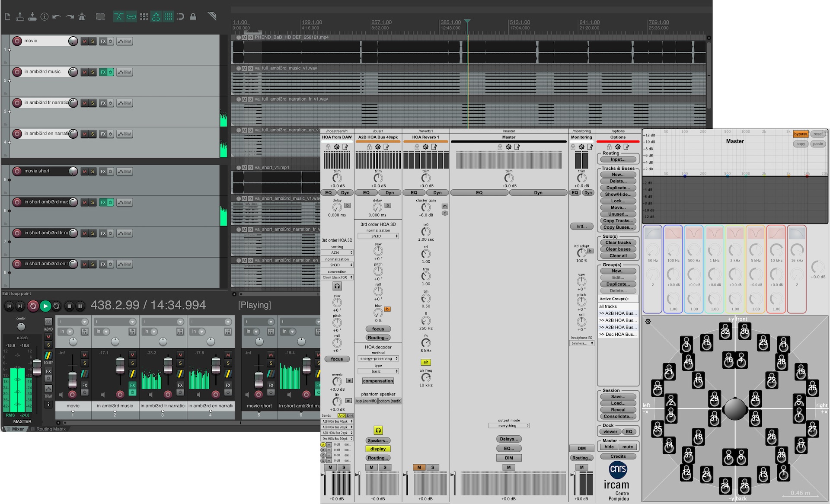This screenshot has width=830, height=504.
Task: Expand output mode 'everything' dropdown in Master
Action: pyautogui.click(x=509, y=426)
